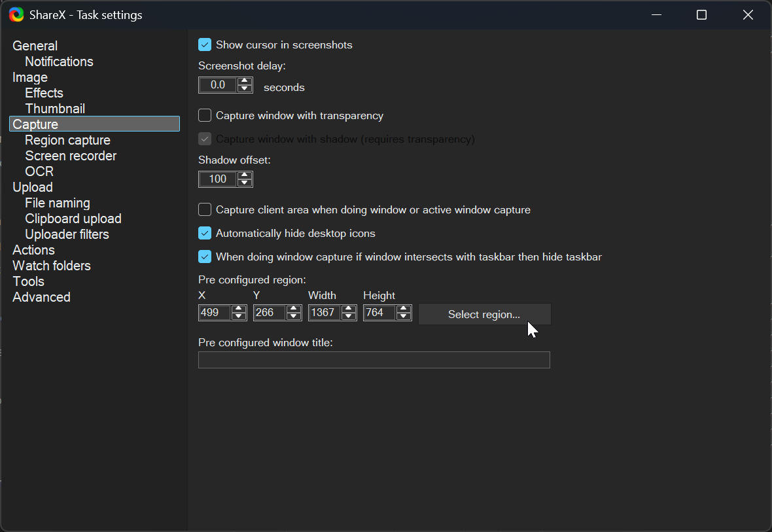Click the Pre configured window title field
The width and height of the screenshot is (772, 532).
(x=374, y=360)
